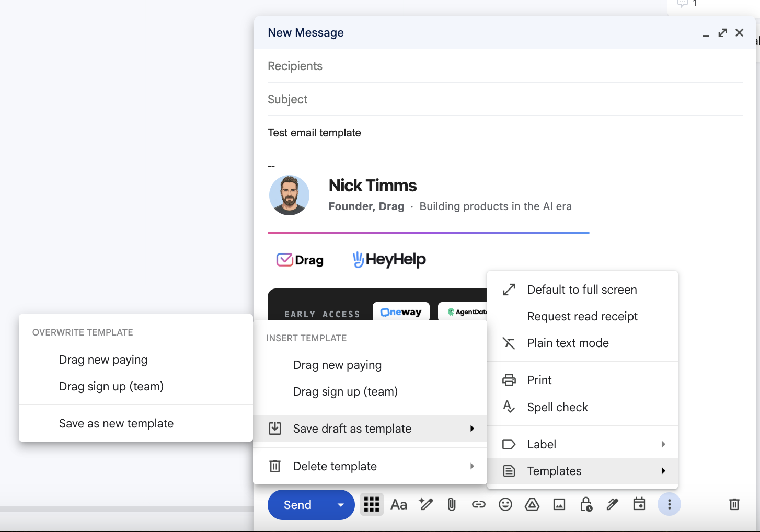
Task: Open the Templates menu entry
Action: click(582, 471)
